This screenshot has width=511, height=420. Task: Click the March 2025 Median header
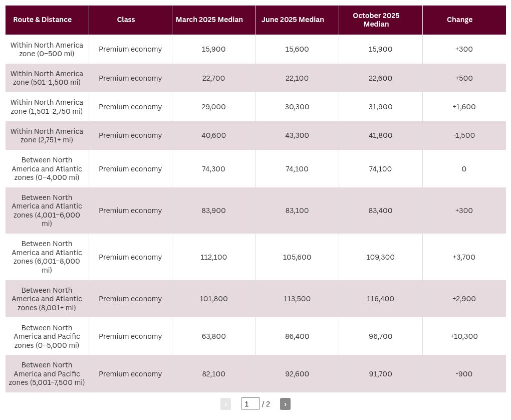click(x=209, y=20)
